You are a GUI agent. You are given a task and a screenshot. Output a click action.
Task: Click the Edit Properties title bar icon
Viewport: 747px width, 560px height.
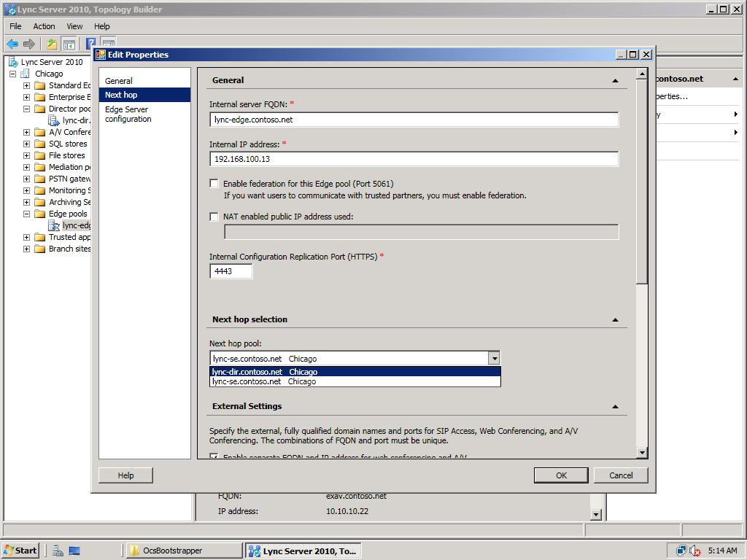tap(101, 55)
